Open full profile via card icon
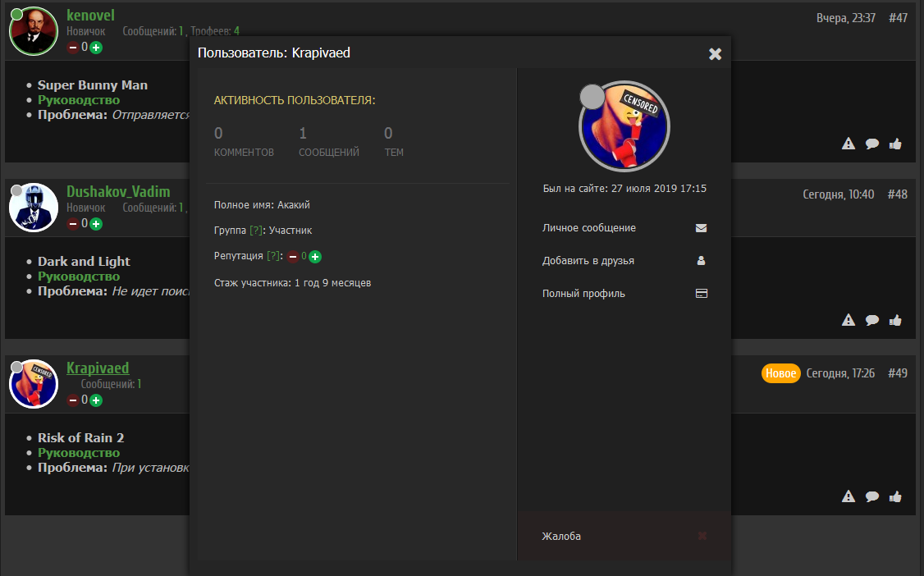 pyautogui.click(x=702, y=293)
